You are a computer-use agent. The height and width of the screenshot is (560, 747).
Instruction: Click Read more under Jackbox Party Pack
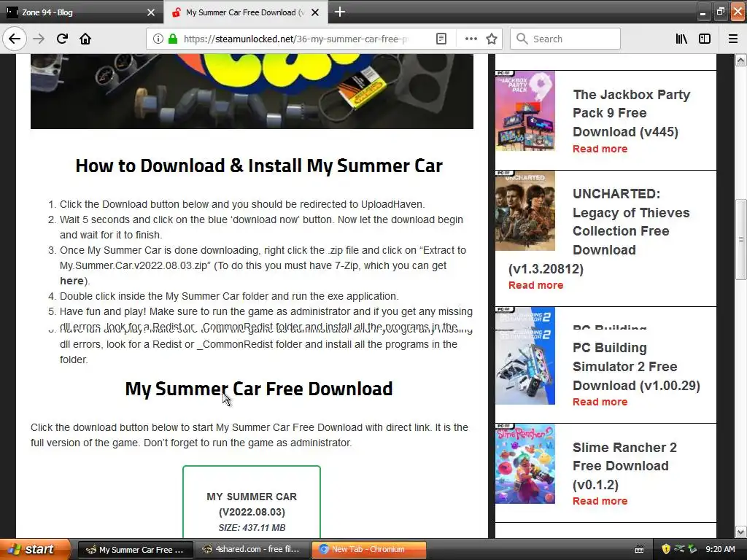pos(600,149)
